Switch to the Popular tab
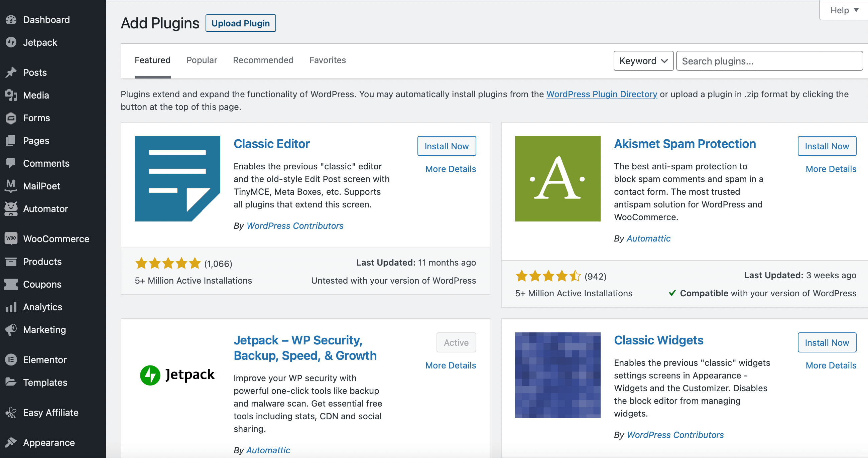Viewport: 868px width, 458px height. pyautogui.click(x=202, y=60)
